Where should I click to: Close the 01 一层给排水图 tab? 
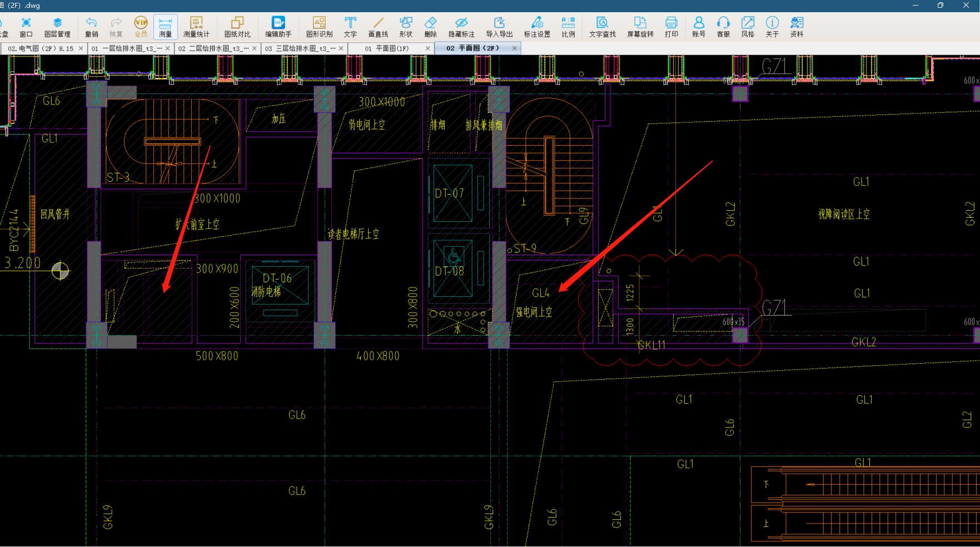pyautogui.click(x=167, y=48)
